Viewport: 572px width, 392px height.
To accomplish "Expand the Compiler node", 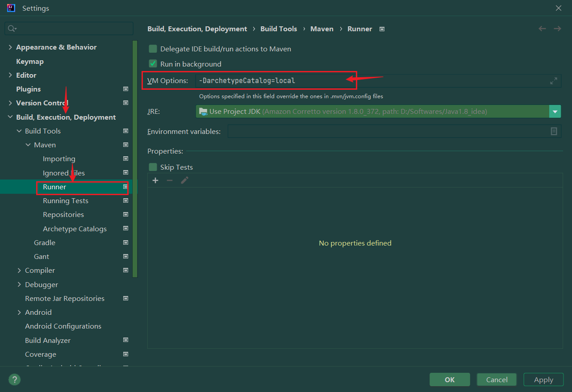I will point(19,271).
